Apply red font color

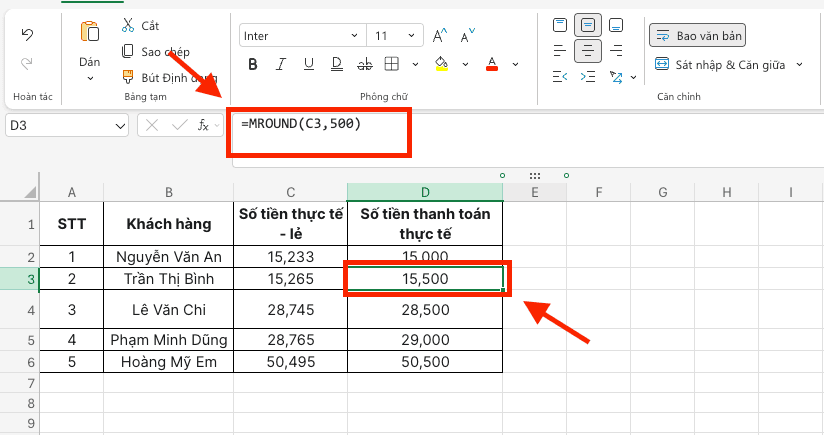(x=492, y=64)
